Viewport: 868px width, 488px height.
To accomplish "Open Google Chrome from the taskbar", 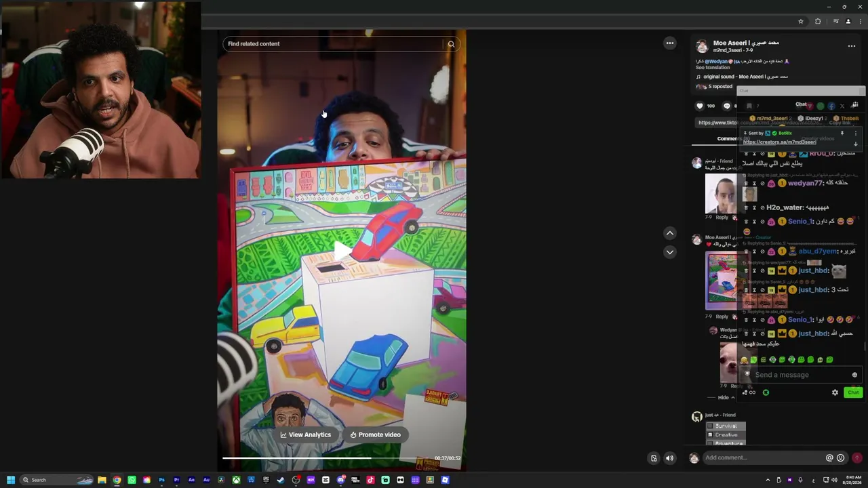I will (x=117, y=480).
